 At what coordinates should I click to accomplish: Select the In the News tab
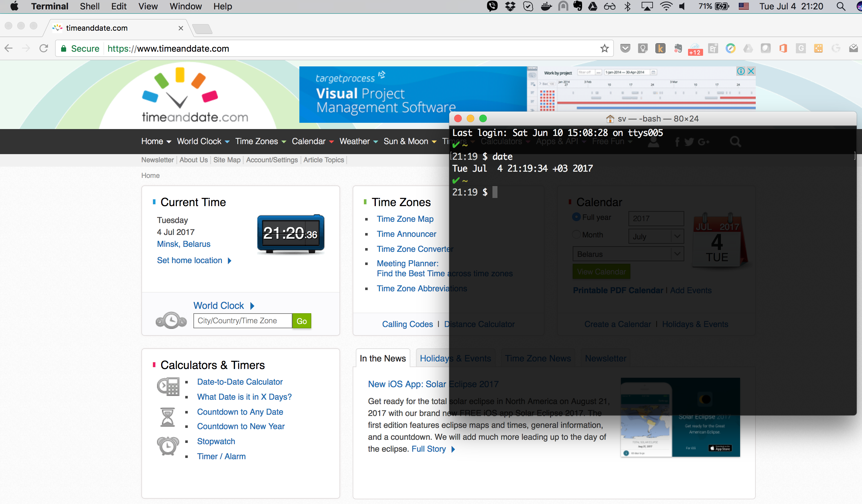(x=383, y=358)
